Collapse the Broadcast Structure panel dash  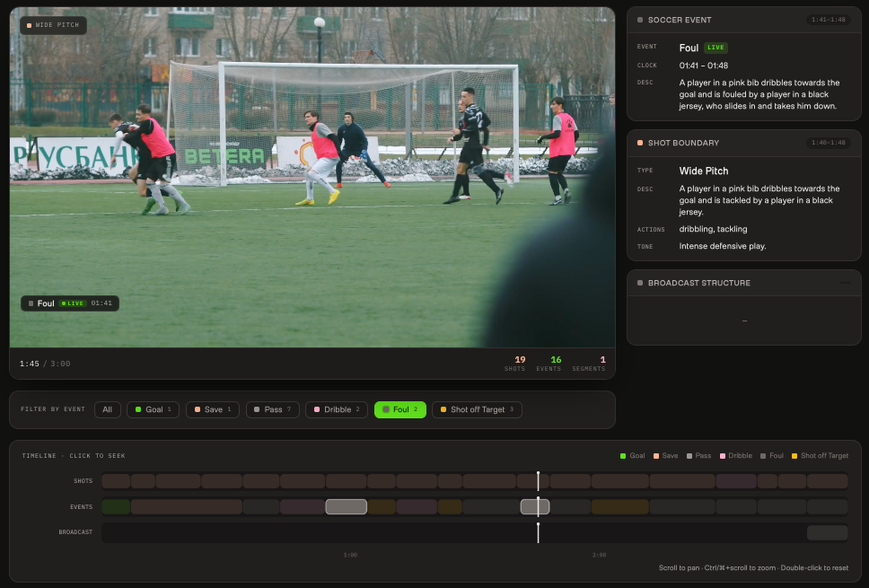(845, 283)
